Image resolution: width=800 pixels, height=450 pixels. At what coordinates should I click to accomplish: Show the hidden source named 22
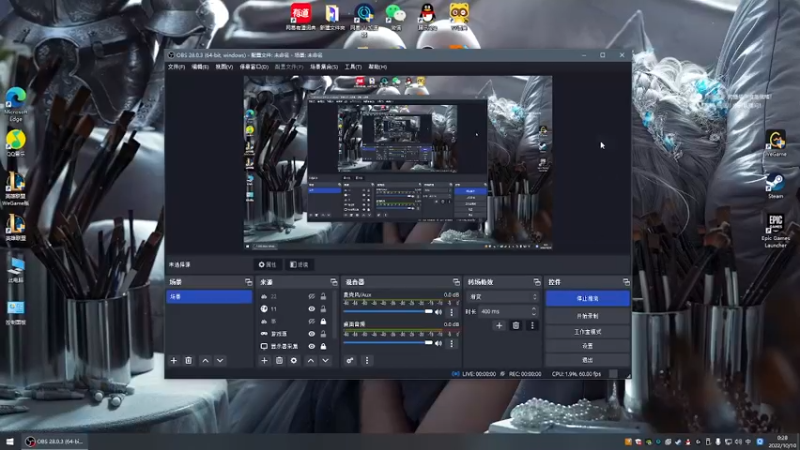[311, 296]
